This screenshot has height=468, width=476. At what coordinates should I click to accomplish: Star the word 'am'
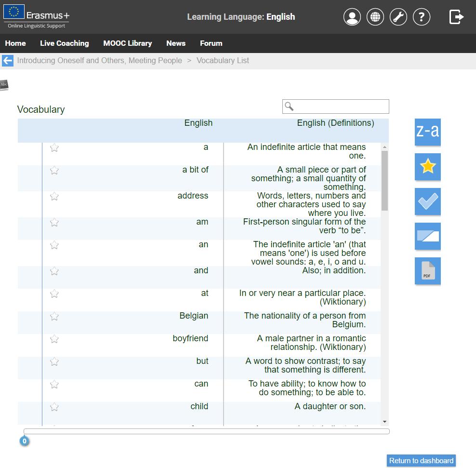pos(54,222)
